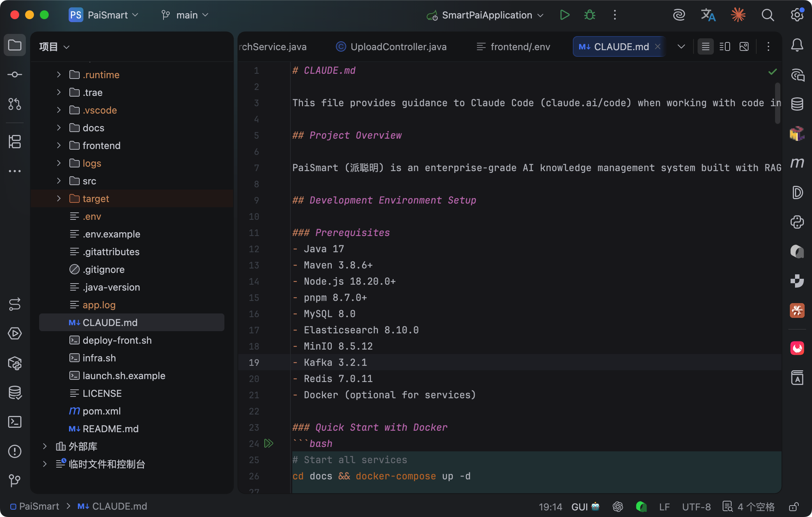Switch markdown view to preview only
Image resolution: width=812 pixels, height=517 pixels.
(x=744, y=47)
